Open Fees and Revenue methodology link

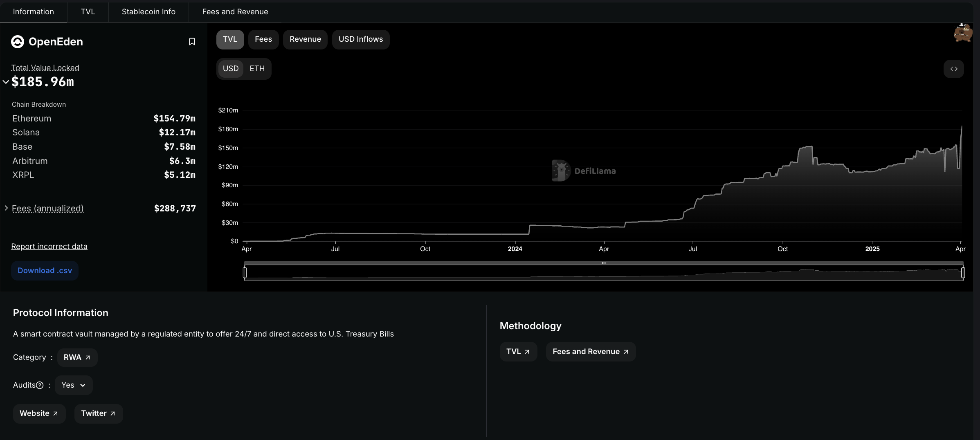[591, 352]
